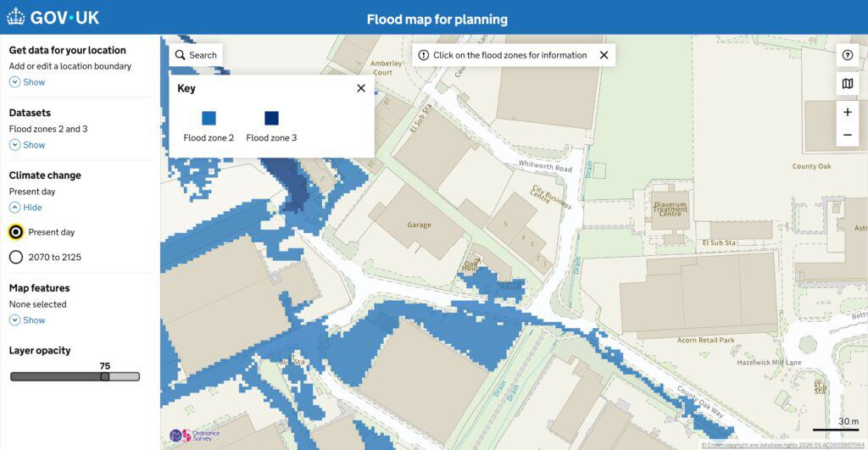Viewport: 868px width, 450px height.
Task: Expand Show under Map features
Action: point(27,320)
